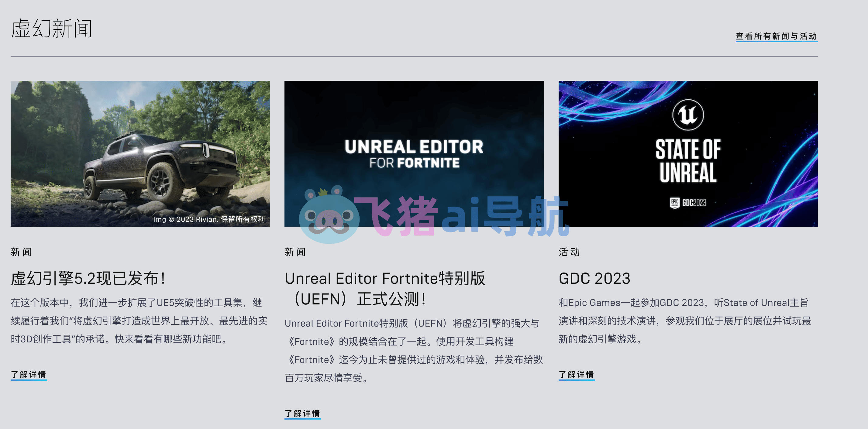Click the Img © 2023 Rivian caption
Image resolution: width=868 pixels, height=429 pixels.
pyautogui.click(x=209, y=219)
